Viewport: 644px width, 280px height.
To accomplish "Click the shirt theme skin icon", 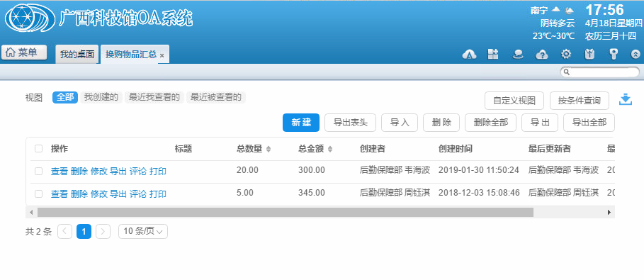I will click(x=589, y=55).
